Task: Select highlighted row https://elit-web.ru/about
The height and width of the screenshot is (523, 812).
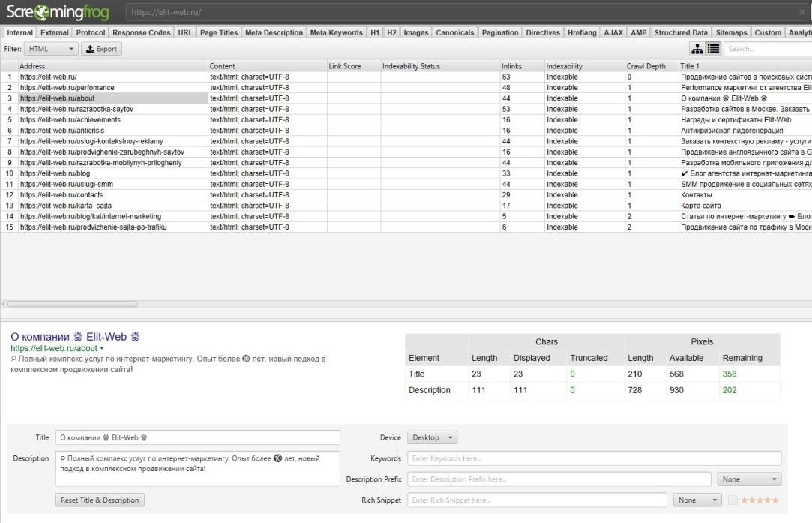Action: 406,98
